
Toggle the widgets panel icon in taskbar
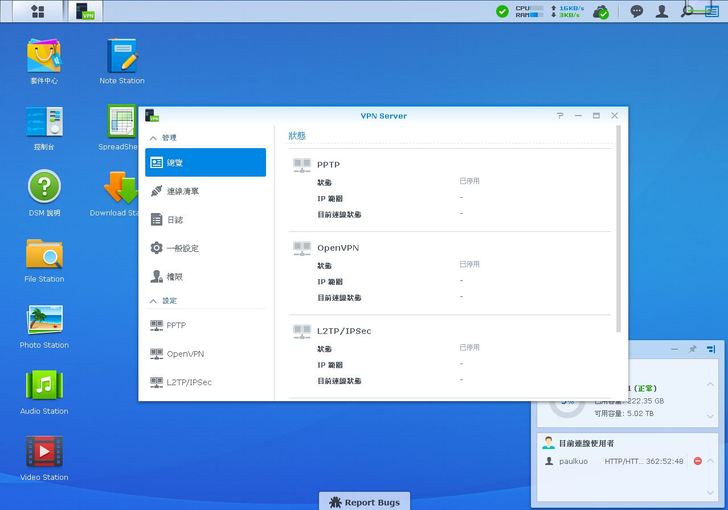pos(712,11)
